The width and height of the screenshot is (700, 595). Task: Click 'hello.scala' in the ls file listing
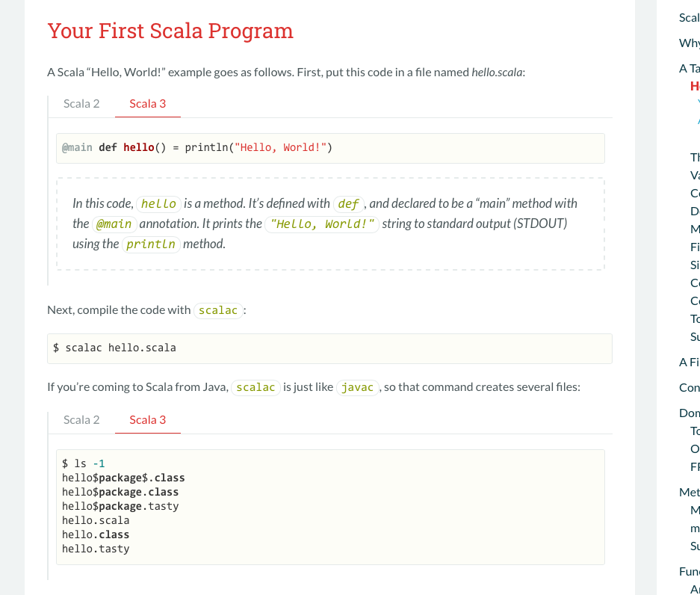click(x=96, y=521)
